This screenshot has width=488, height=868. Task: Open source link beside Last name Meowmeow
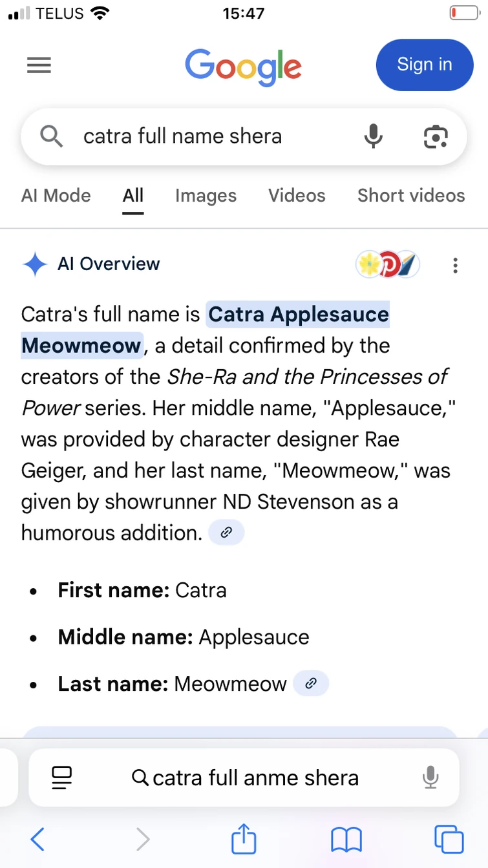(311, 684)
